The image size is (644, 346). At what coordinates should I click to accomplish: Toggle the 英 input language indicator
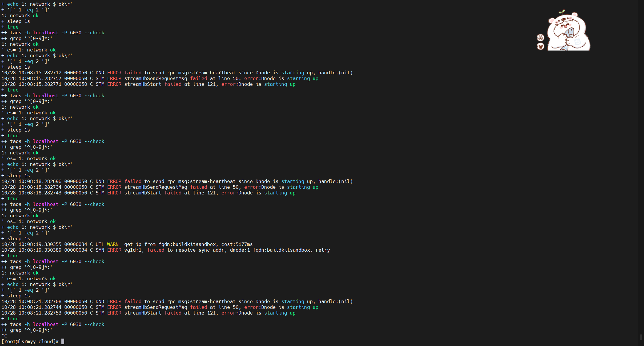(540, 37)
